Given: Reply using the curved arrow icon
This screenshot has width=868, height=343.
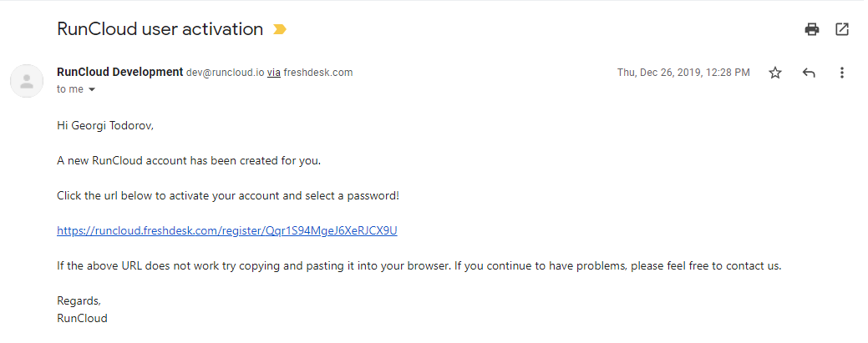Looking at the screenshot, I should pos(808,73).
